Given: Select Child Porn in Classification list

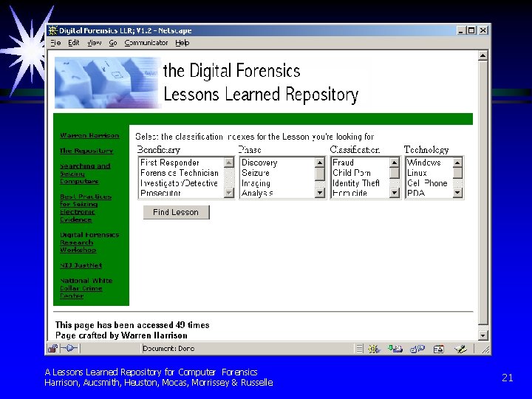Looking at the screenshot, I should click(361, 173).
